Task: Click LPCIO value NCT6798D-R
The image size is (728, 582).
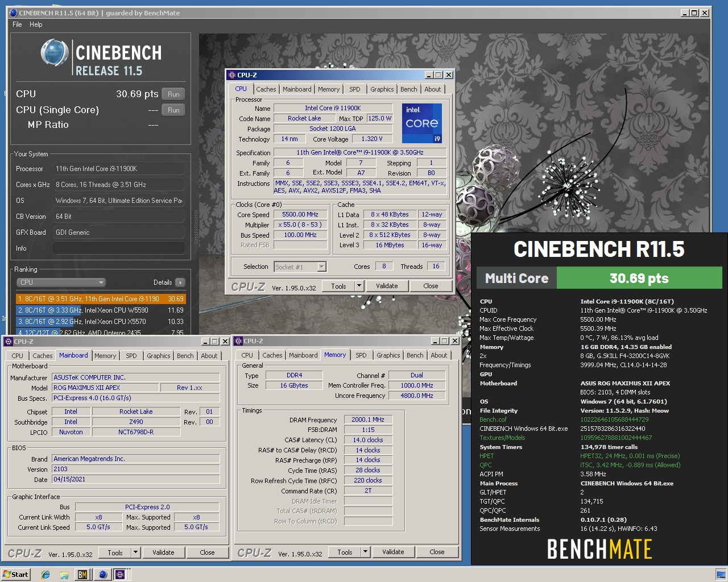Action: (136, 432)
